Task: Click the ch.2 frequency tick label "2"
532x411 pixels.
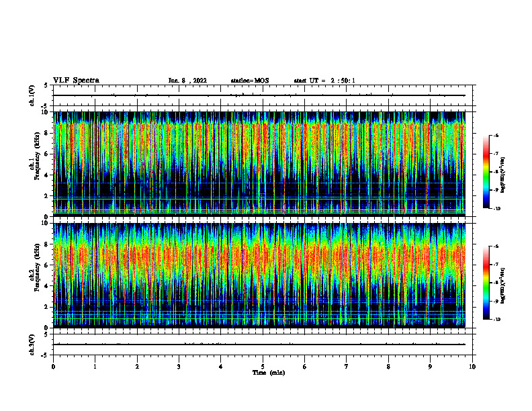Action: pyautogui.click(x=46, y=307)
